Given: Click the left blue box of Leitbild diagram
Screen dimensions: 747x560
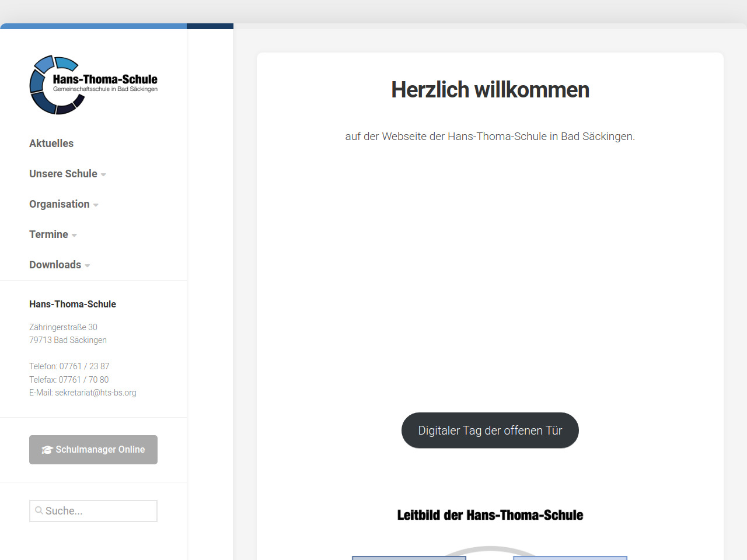Looking at the screenshot, I should [x=409, y=558].
